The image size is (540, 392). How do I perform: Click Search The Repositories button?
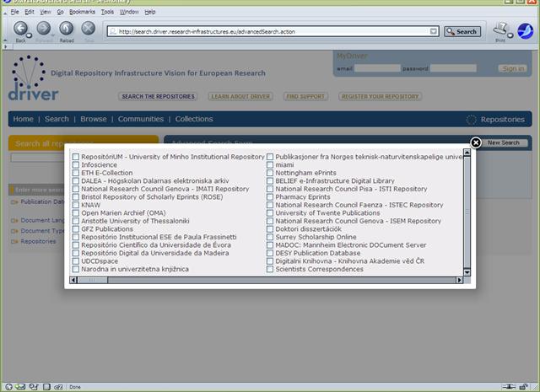pyautogui.click(x=158, y=96)
